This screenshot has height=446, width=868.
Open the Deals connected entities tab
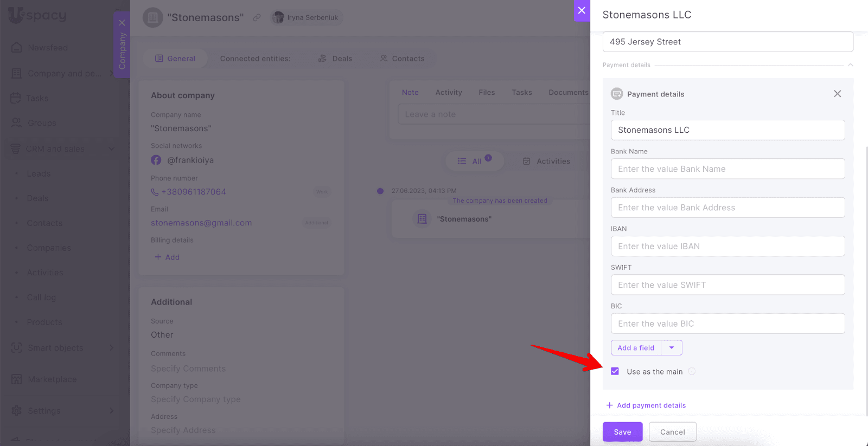coord(335,59)
